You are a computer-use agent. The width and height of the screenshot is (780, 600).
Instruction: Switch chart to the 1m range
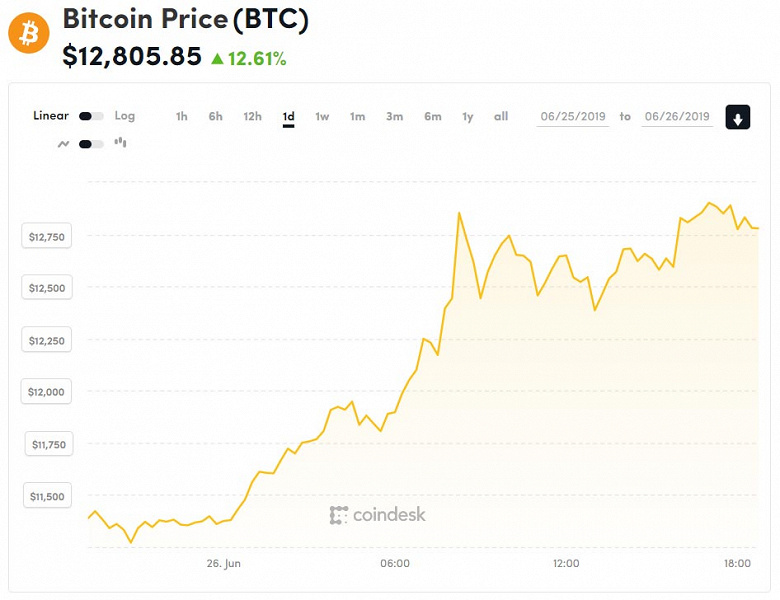(357, 117)
